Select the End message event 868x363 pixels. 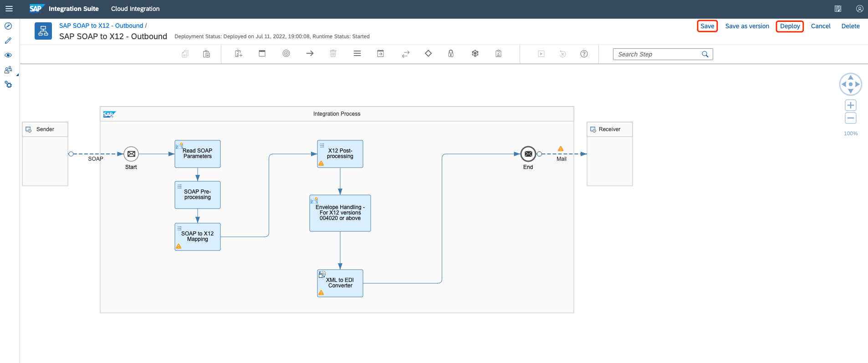(x=528, y=154)
